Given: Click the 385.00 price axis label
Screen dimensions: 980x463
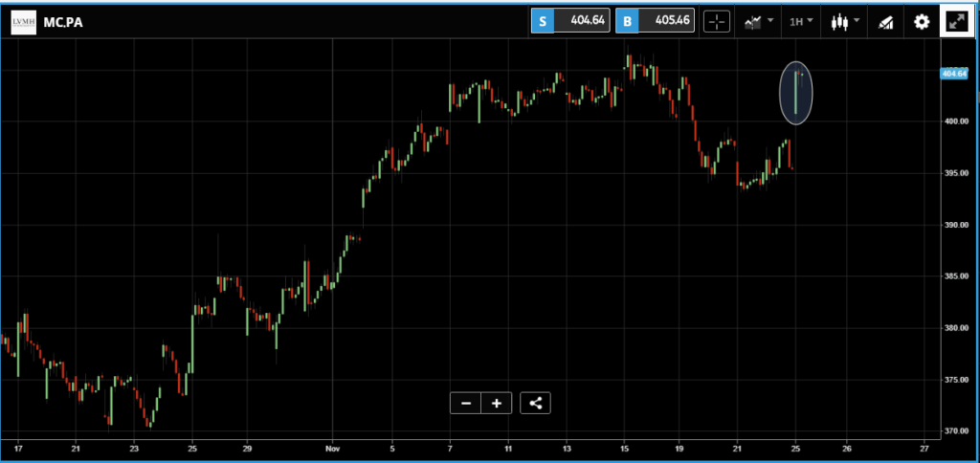Looking at the screenshot, I should tap(955, 276).
